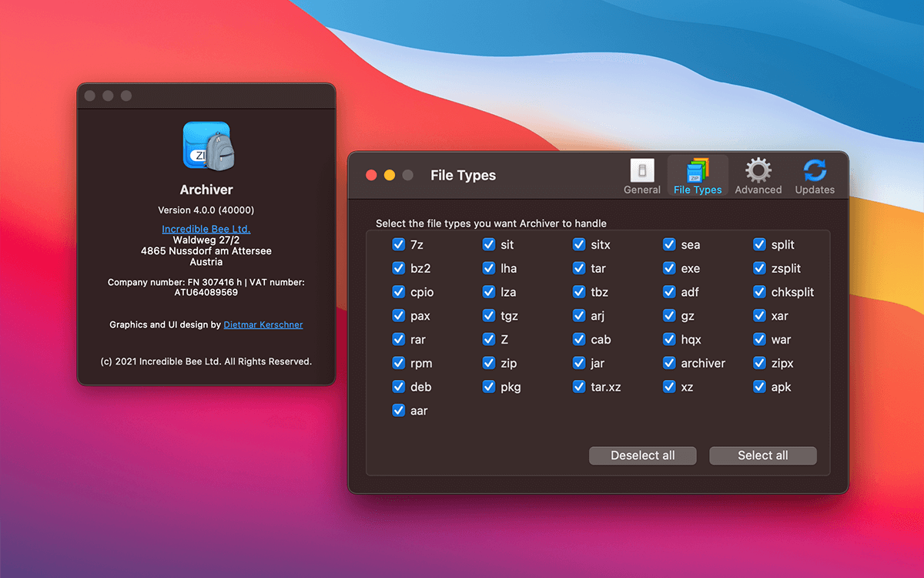Minimize the File Types preferences window
The image size is (924, 578).
coord(390,175)
